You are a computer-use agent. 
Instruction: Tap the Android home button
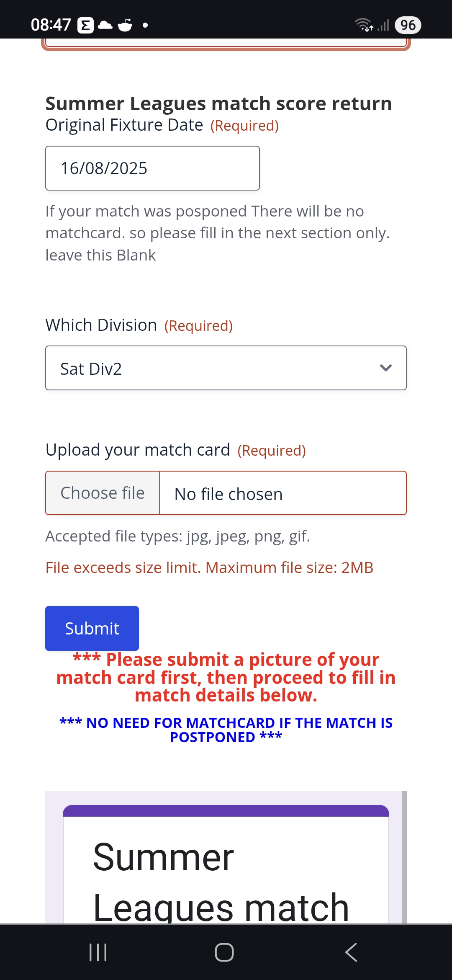[x=224, y=952]
